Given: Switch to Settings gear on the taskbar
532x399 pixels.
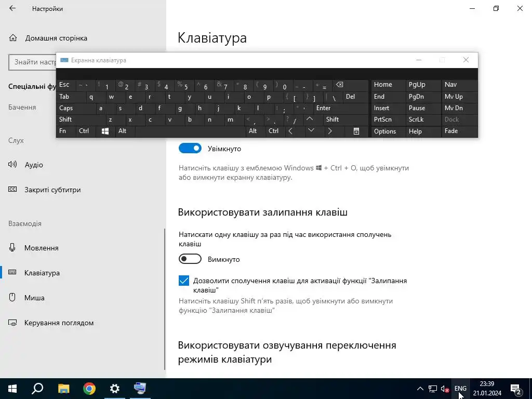Looking at the screenshot, I should tap(115, 389).
